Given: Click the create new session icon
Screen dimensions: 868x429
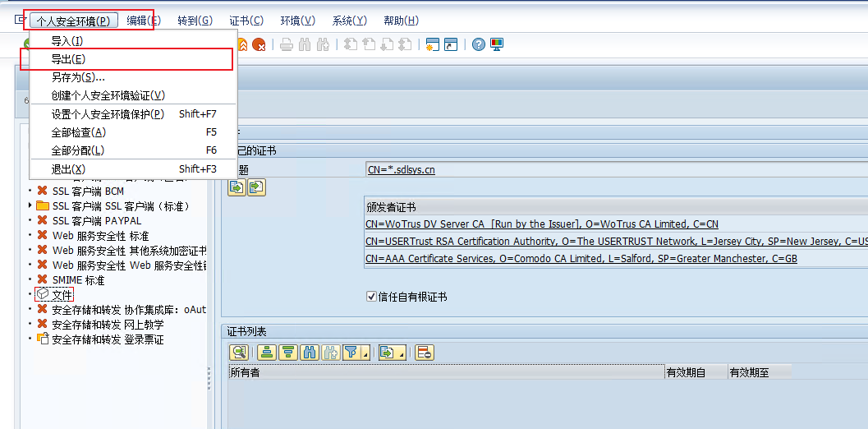Looking at the screenshot, I should tap(432, 44).
